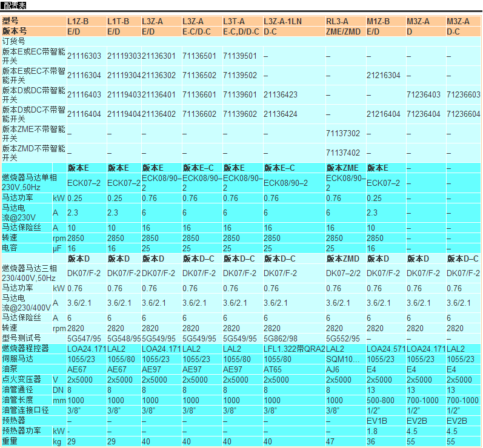
Task: Click row label 型号测试号
Action: pos(21,338)
